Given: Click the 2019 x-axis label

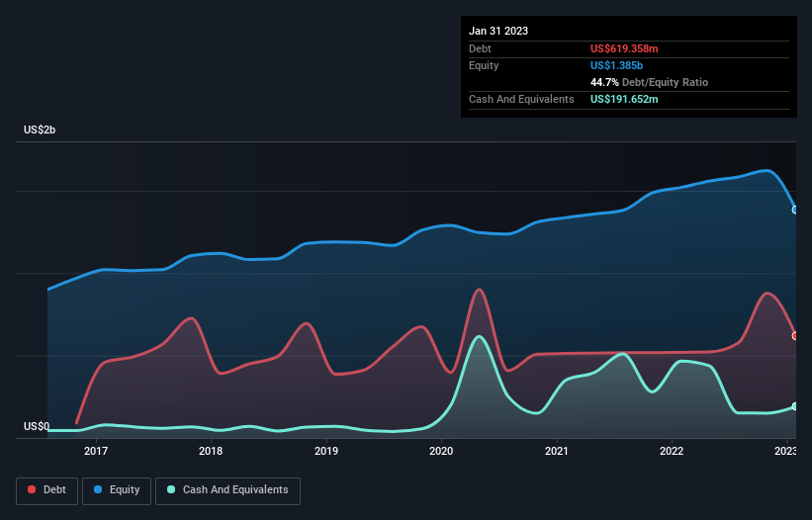Looking at the screenshot, I should click(326, 451).
